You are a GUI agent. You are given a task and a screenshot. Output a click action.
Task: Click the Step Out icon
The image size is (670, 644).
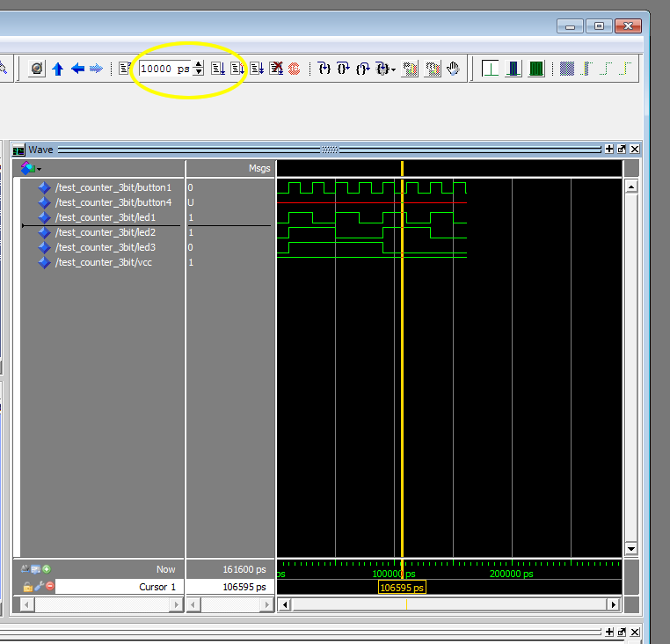pyautogui.click(x=363, y=69)
